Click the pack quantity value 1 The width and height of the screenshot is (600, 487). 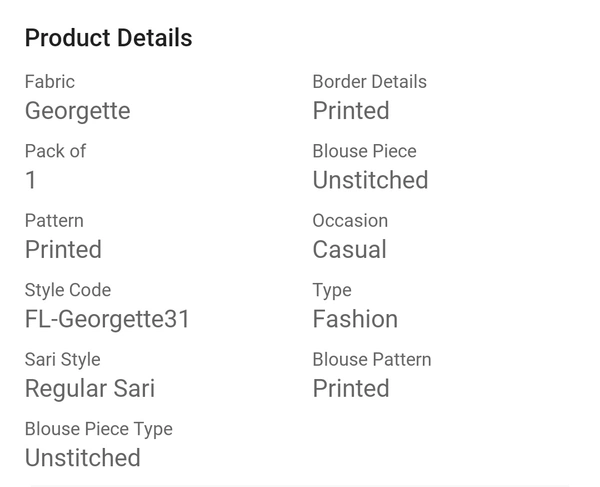31,180
